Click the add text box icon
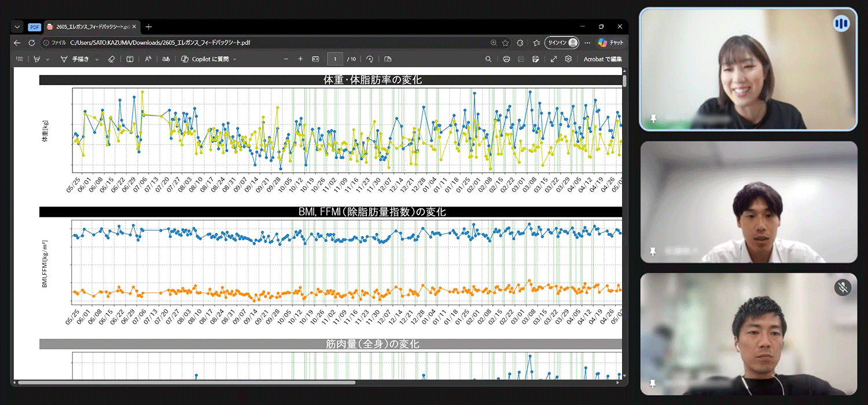Screen dimensions: 868x405 coord(130,59)
